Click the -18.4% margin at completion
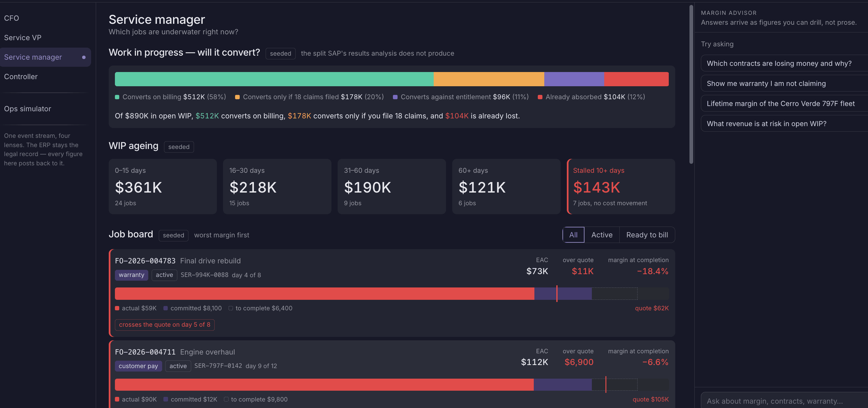868x408 pixels. 652,271
